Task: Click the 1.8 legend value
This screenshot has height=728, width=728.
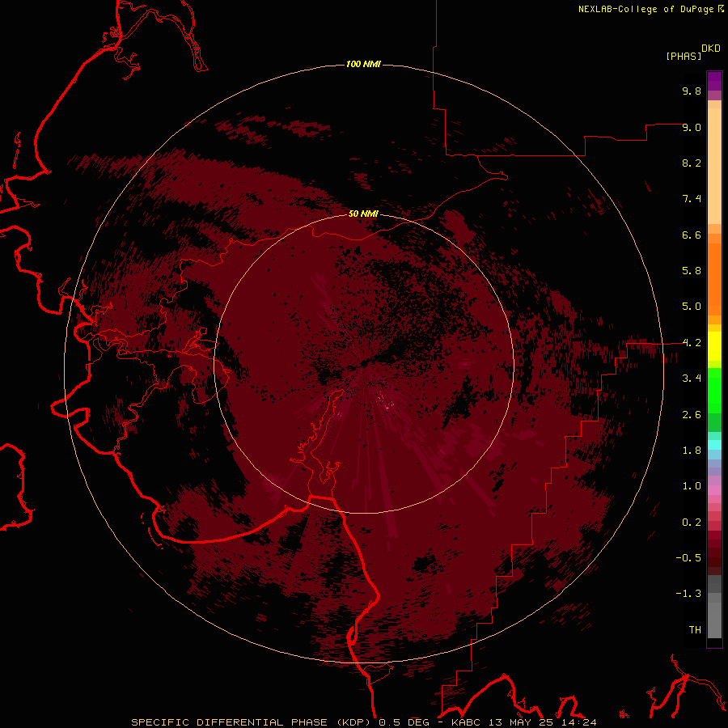Action: pos(692,451)
